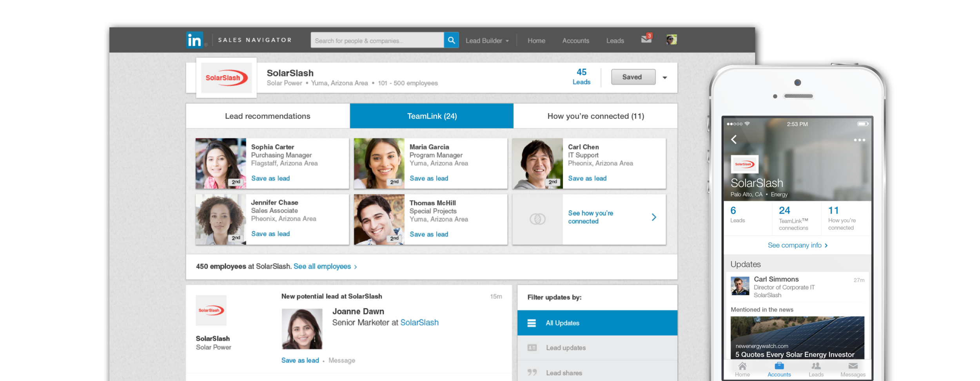Image resolution: width=980 pixels, height=381 pixels.
Task: Click the All Updates list icon
Action: click(532, 323)
